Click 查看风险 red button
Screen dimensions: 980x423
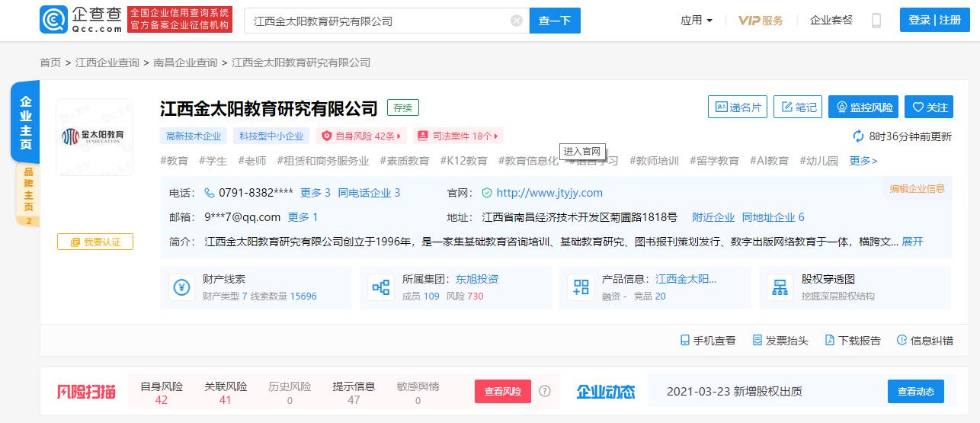pos(503,391)
